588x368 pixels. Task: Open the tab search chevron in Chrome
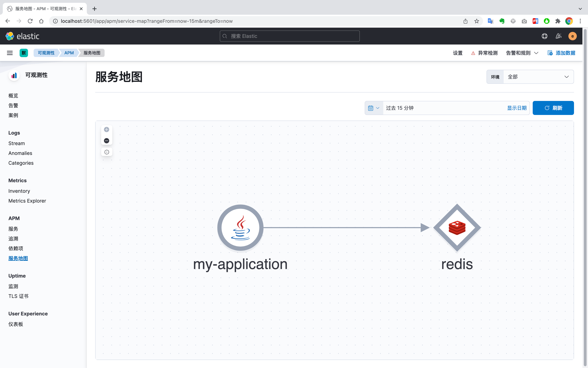[x=580, y=9]
